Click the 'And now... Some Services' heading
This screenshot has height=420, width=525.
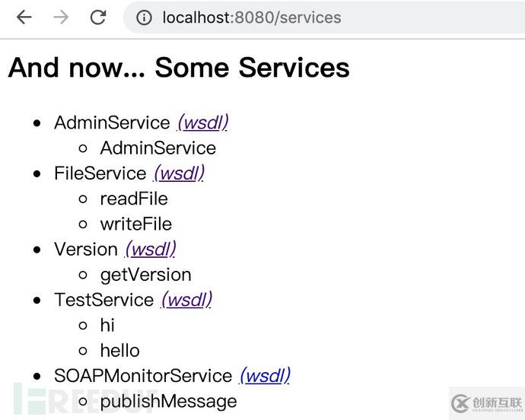click(179, 68)
